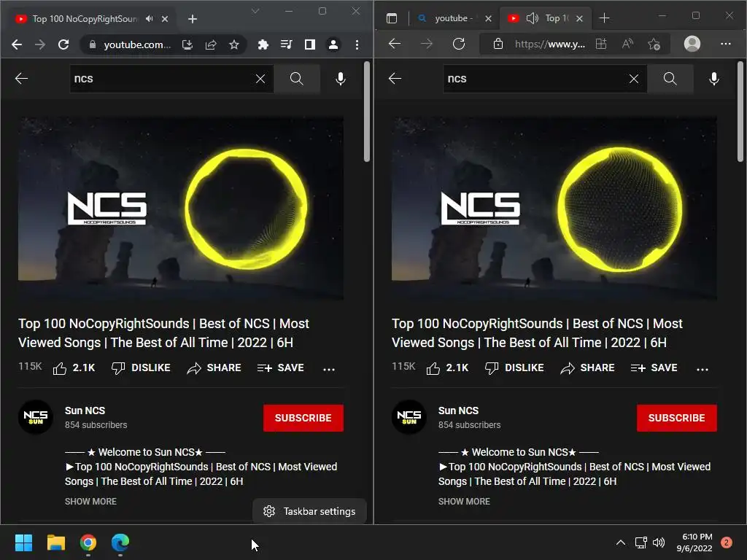Click the YouTube search magnifier in Edge
Viewport: 747px width, 560px height.
[x=670, y=79]
